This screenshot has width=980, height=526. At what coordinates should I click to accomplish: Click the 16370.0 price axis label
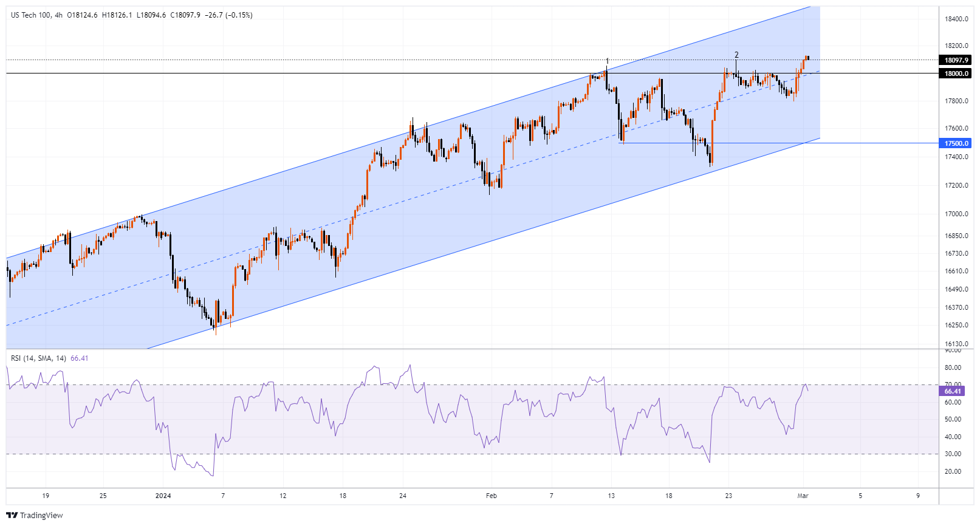click(x=956, y=307)
